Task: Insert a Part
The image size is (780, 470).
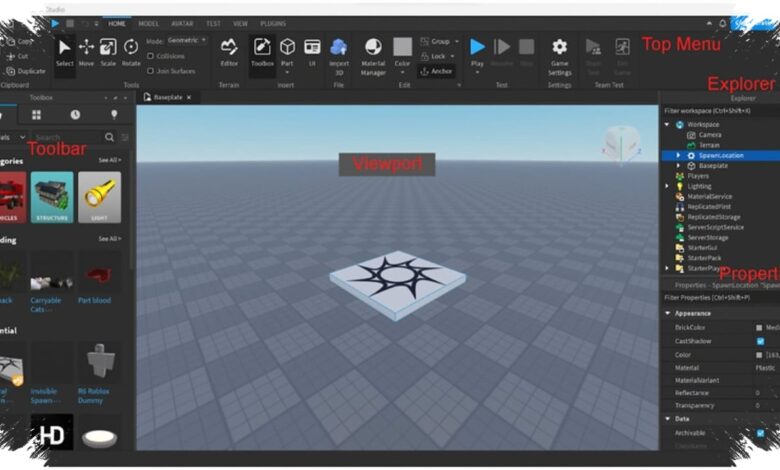Action: pyautogui.click(x=287, y=52)
